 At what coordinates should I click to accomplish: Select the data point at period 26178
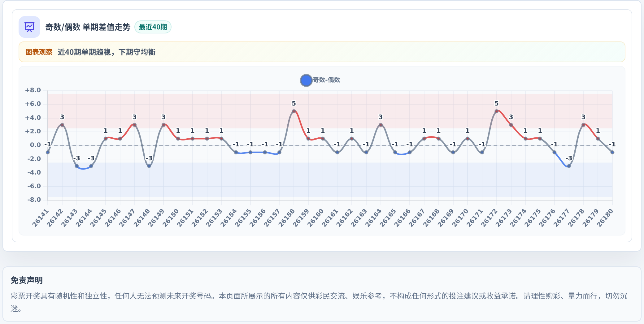click(x=583, y=125)
